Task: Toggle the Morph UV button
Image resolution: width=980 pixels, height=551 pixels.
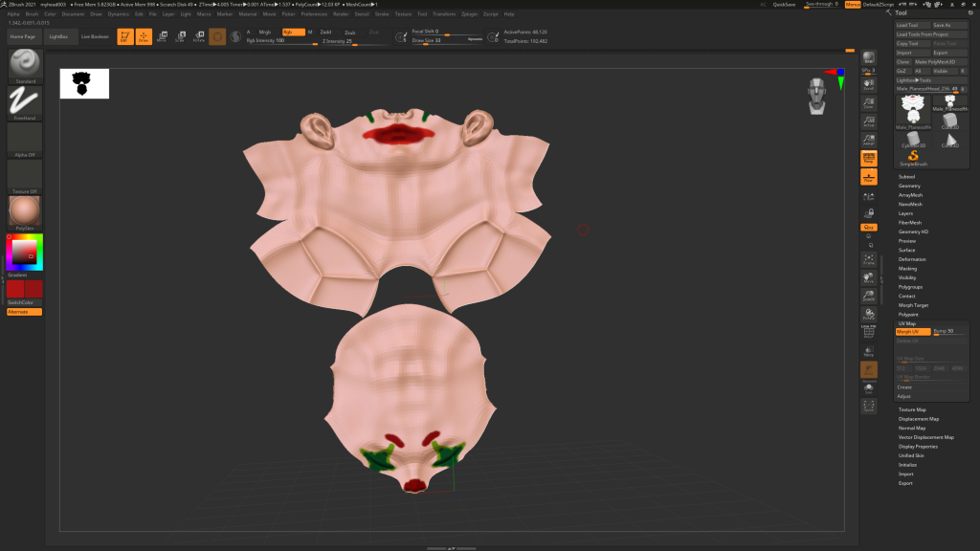Action: (x=912, y=332)
